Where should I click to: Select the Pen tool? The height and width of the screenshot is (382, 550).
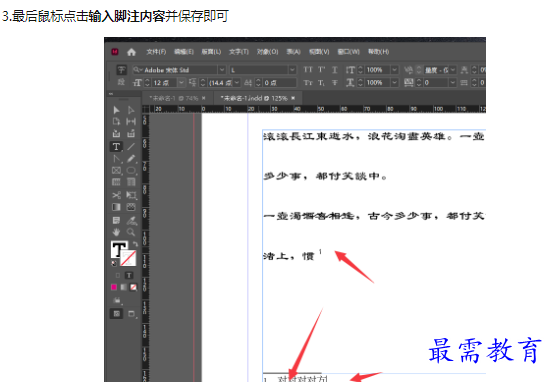[116, 159]
